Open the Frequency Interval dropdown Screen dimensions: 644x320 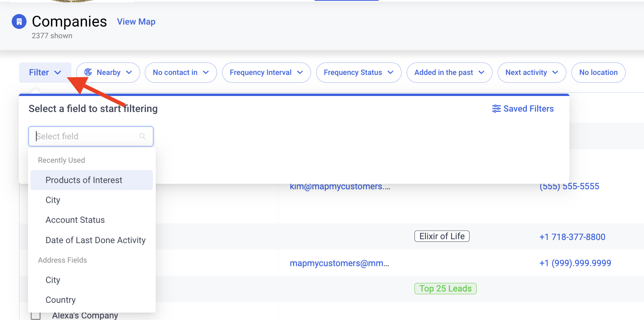(267, 73)
